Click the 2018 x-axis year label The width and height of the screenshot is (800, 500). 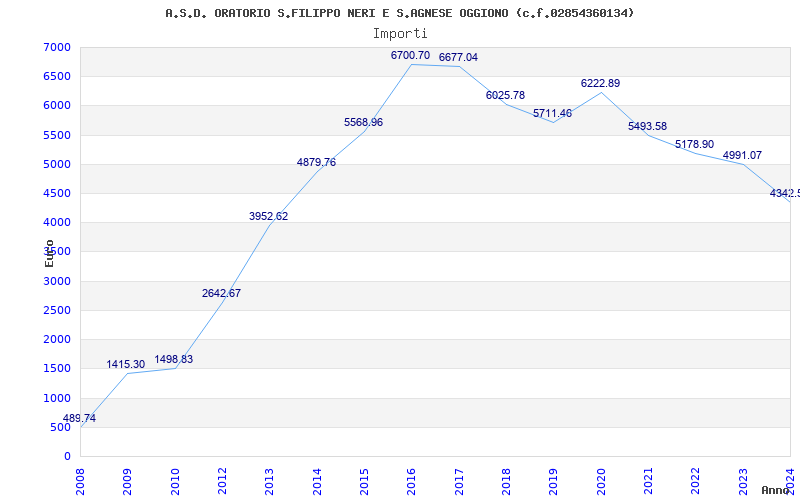(x=506, y=482)
